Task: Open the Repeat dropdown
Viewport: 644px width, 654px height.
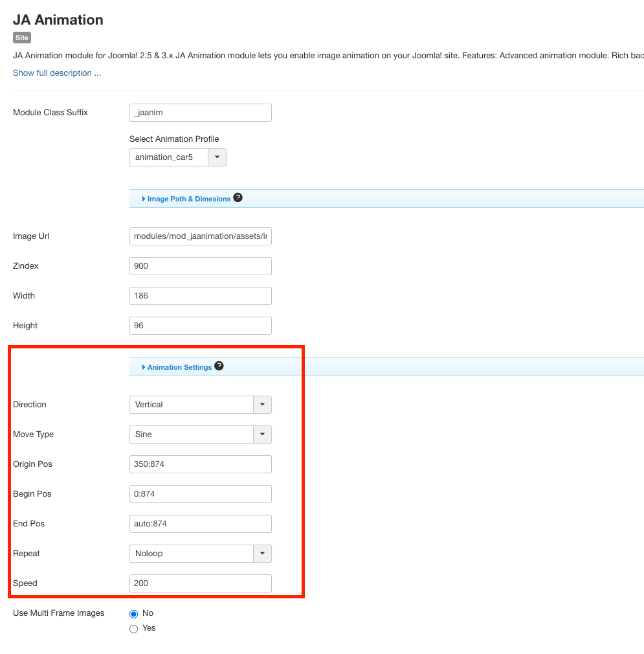Action: [x=200, y=554]
